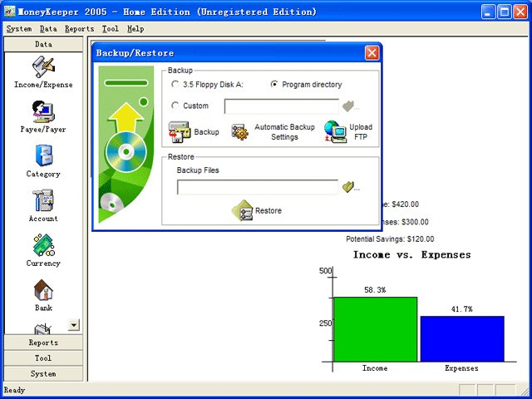Click the blue Expenses bar in chart
532x399 pixels.
tap(462, 339)
